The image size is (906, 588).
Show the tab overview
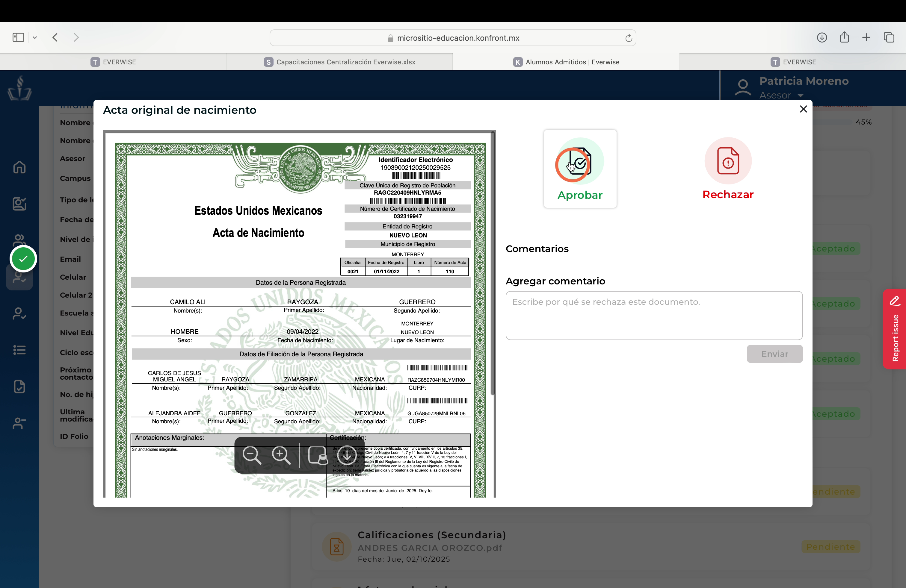coord(889,37)
